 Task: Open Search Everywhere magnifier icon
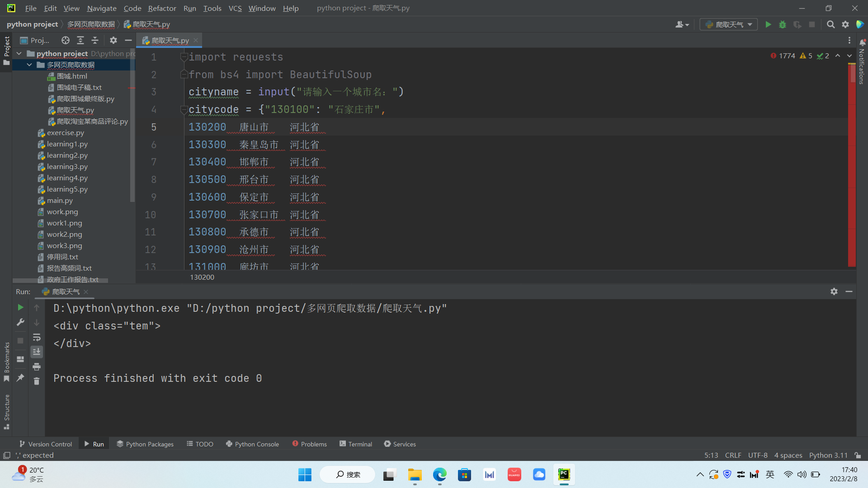[x=830, y=24]
